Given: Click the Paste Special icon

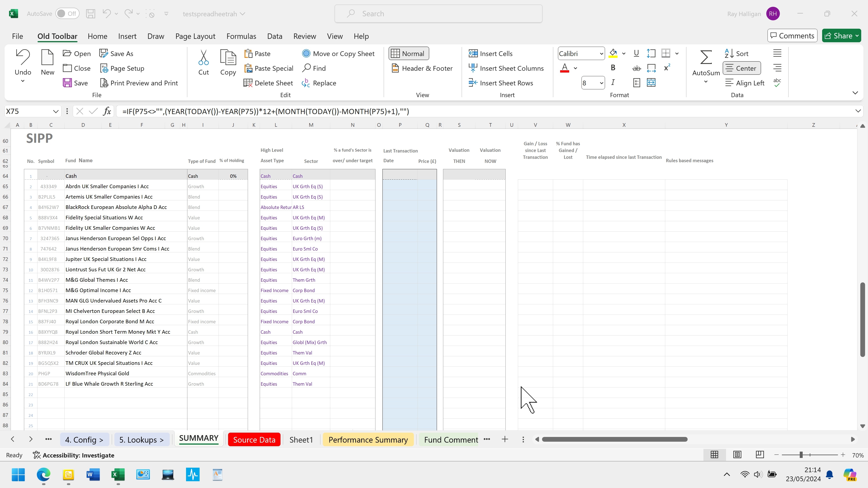Looking at the screenshot, I should click(248, 68).
